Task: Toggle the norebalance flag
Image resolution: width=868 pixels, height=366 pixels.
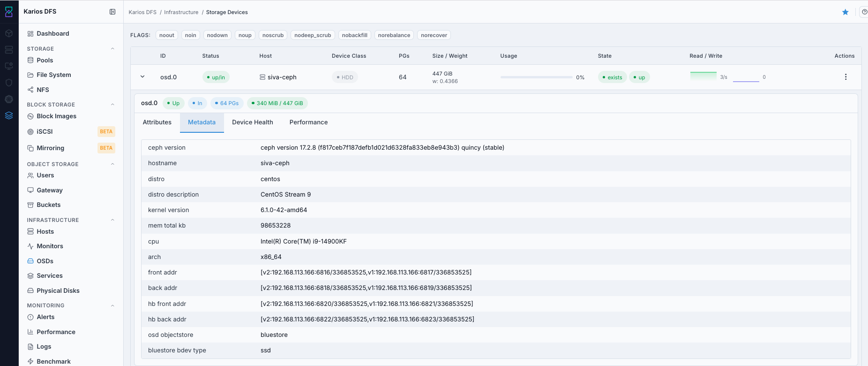Action: click(x=394, y=35)
